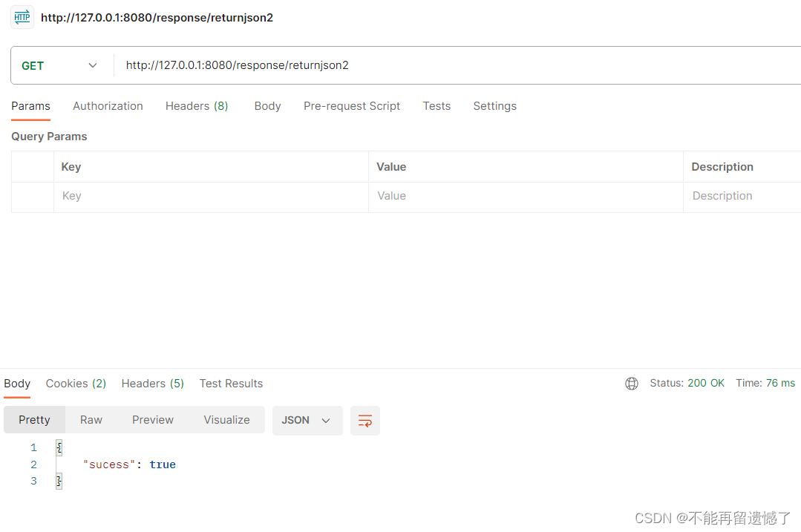Switch response view to Raw
The image size is (801, 532).
pos(91,420)
